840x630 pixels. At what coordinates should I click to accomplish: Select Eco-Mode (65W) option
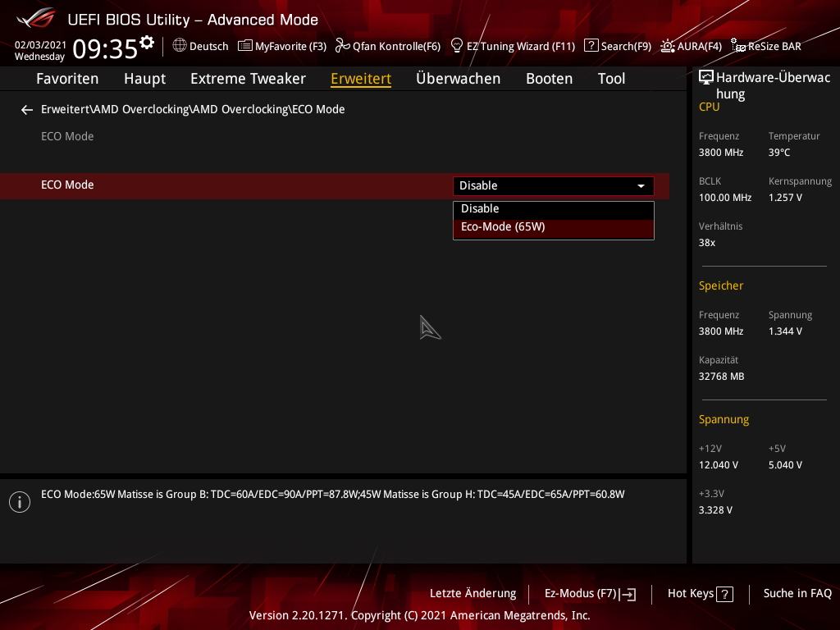[x=554, y=227]
